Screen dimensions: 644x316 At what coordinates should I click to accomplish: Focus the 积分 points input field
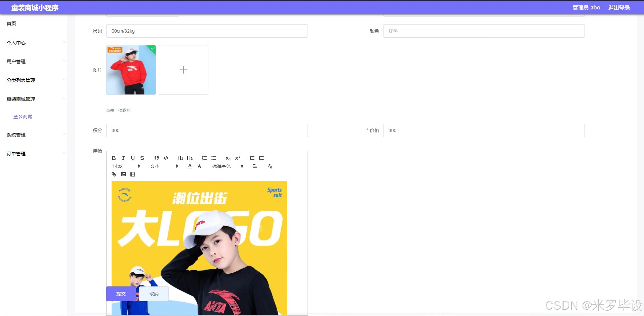coord(207,130)
